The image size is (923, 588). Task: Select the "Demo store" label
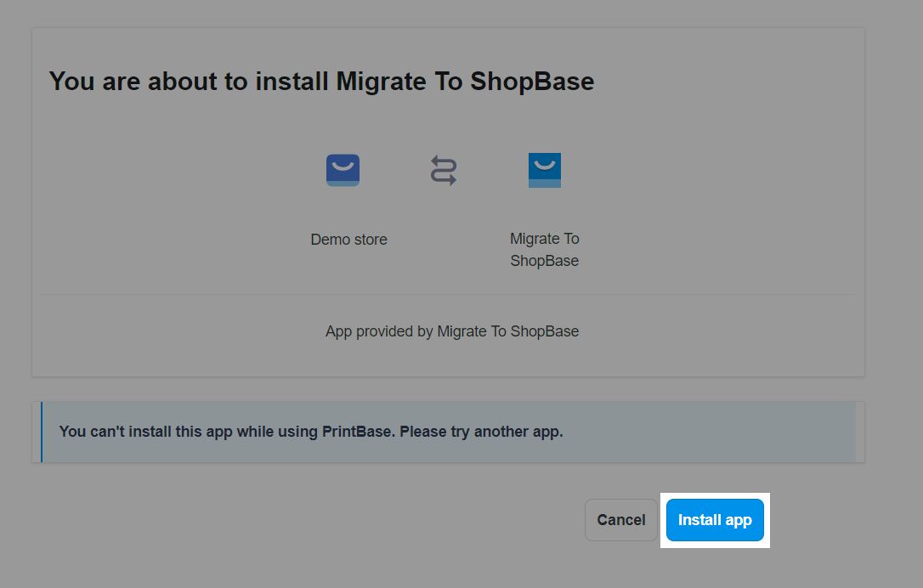coord(348,240)
